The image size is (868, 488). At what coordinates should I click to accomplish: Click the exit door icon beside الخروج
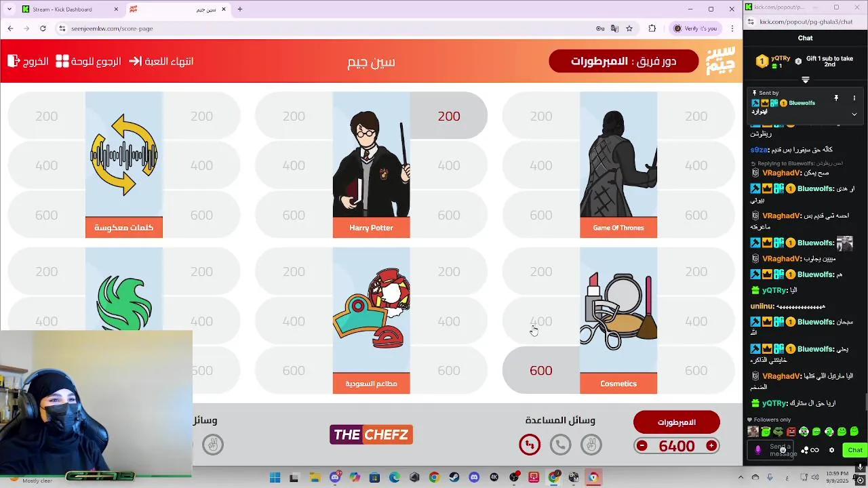14,61
